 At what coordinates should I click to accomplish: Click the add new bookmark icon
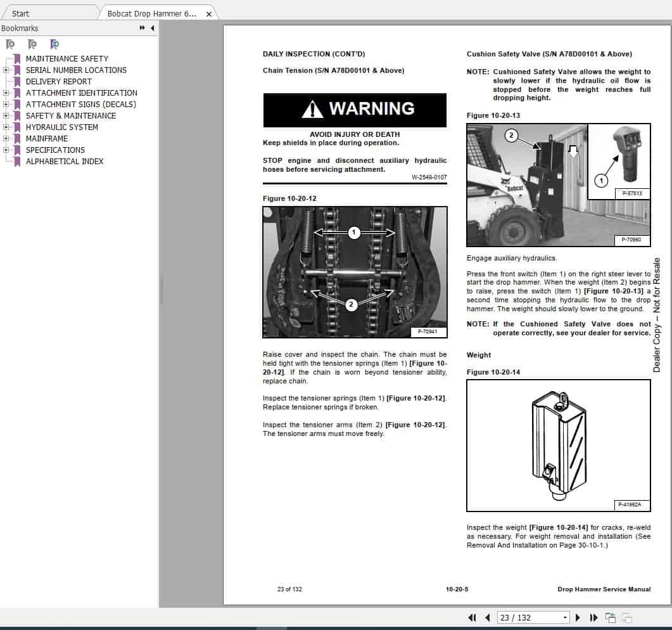point(32,44)
